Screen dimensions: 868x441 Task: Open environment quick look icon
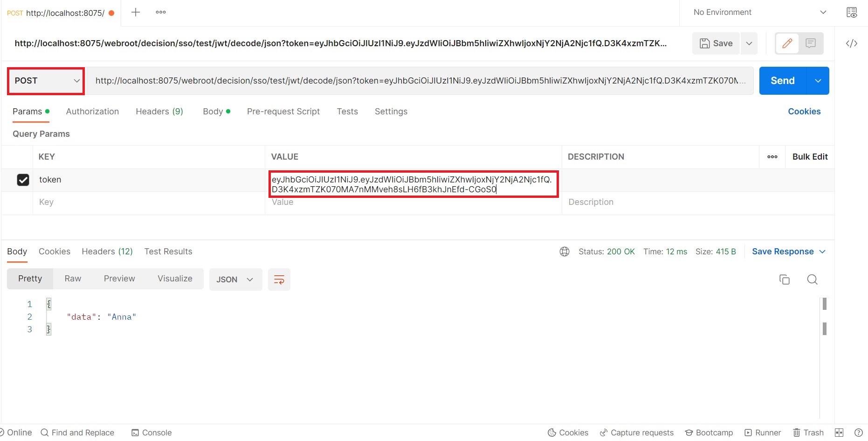click(852, 13)
